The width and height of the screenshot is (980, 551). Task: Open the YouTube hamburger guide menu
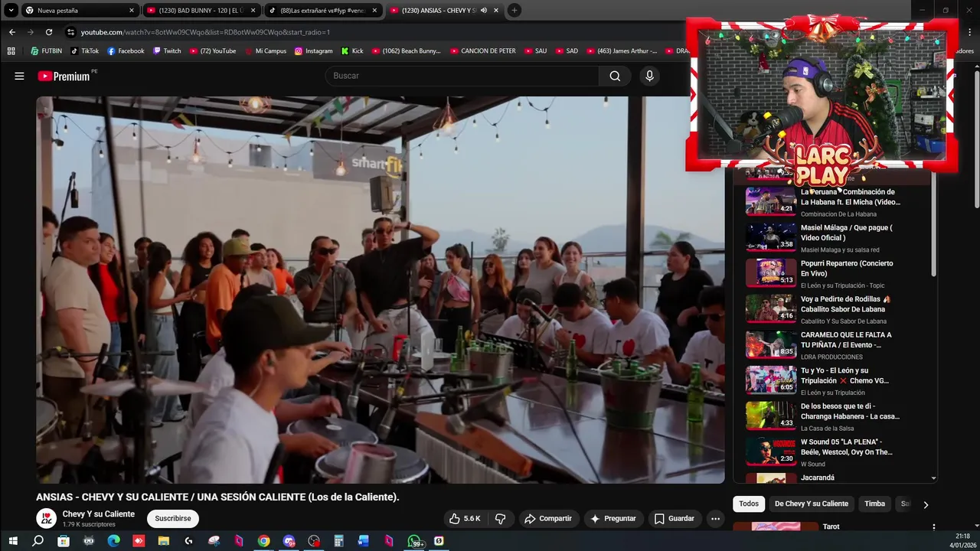point(19,76)
